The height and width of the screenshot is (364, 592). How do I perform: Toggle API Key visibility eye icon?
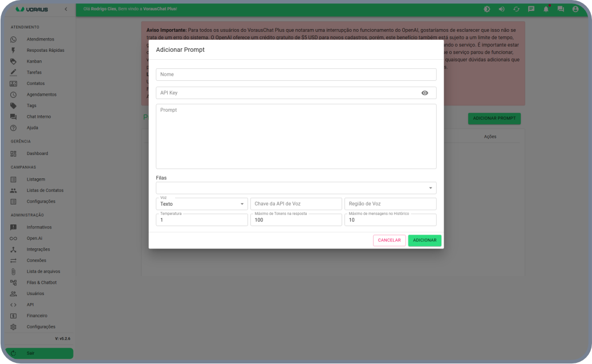pyautogui.click(x=424, y=93)
